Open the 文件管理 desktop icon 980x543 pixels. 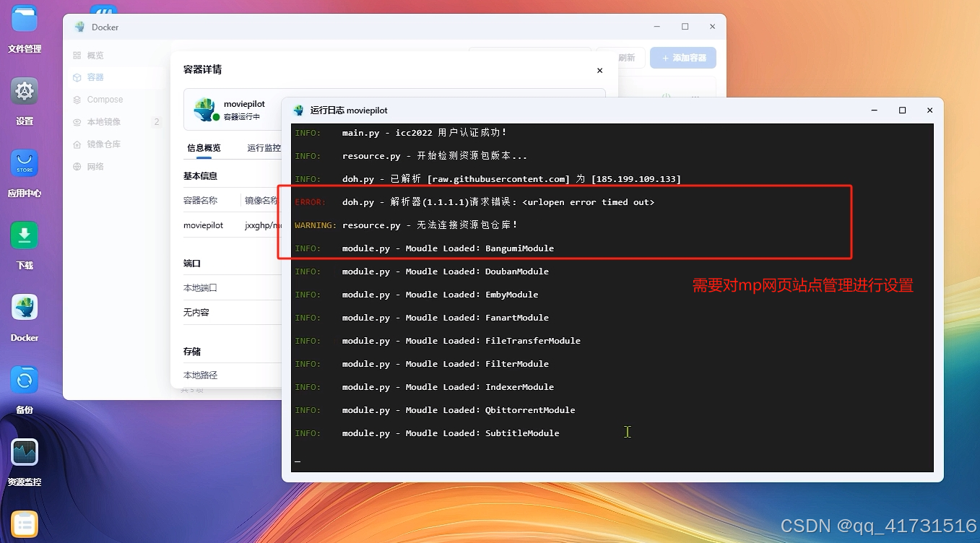(x=25, y=19)
